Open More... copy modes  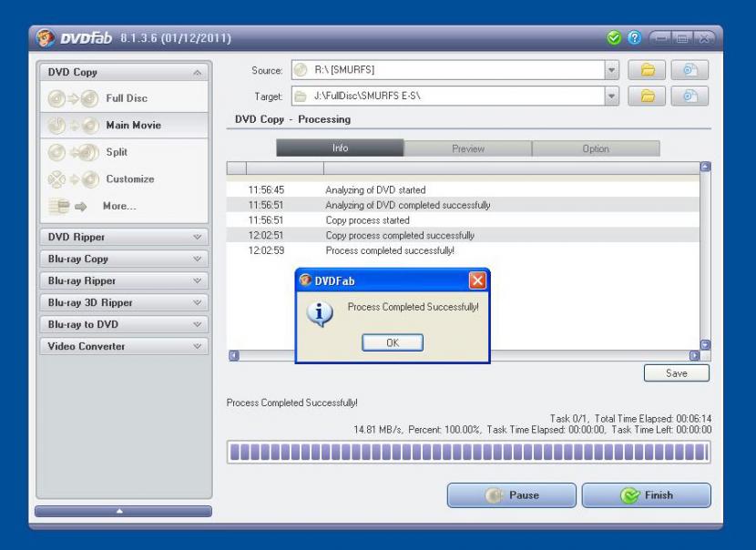[x=119, y=207]
